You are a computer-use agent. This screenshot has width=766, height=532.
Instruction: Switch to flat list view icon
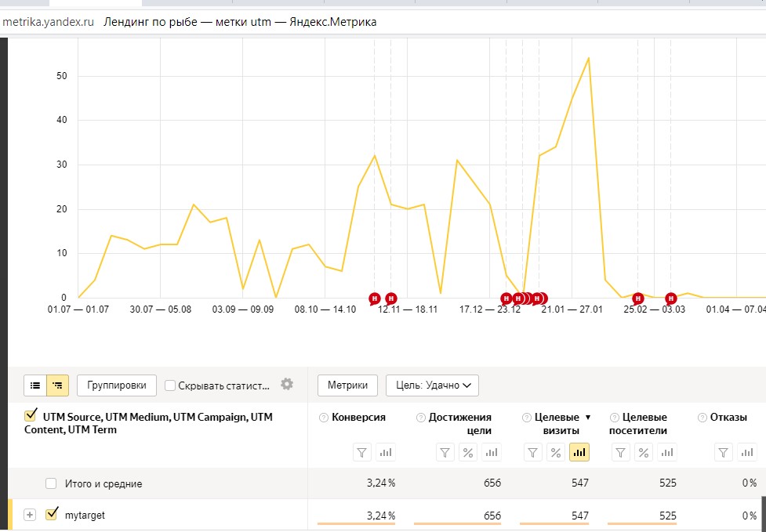[x=35, y=385]
